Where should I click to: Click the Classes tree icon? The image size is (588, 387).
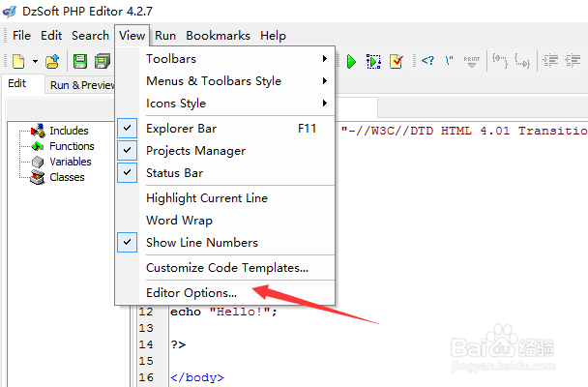pyautogui.click(x=38, y=177)
